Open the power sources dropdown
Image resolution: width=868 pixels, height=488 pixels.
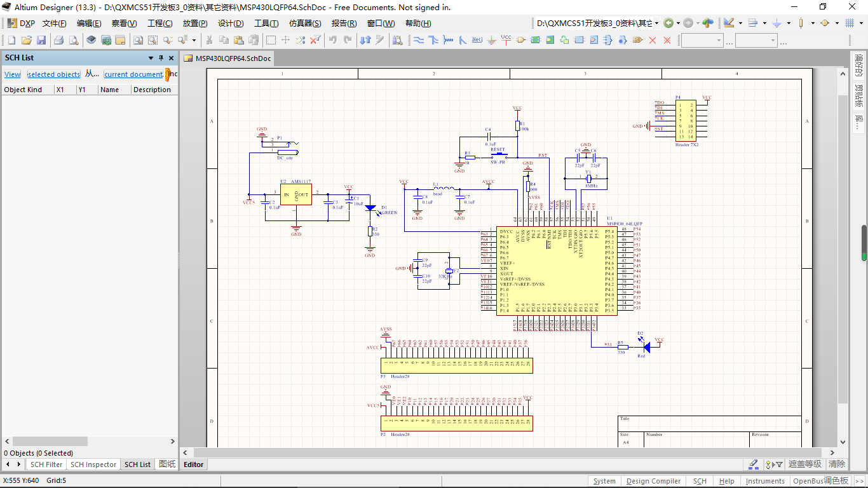click(x=789, y=23)
